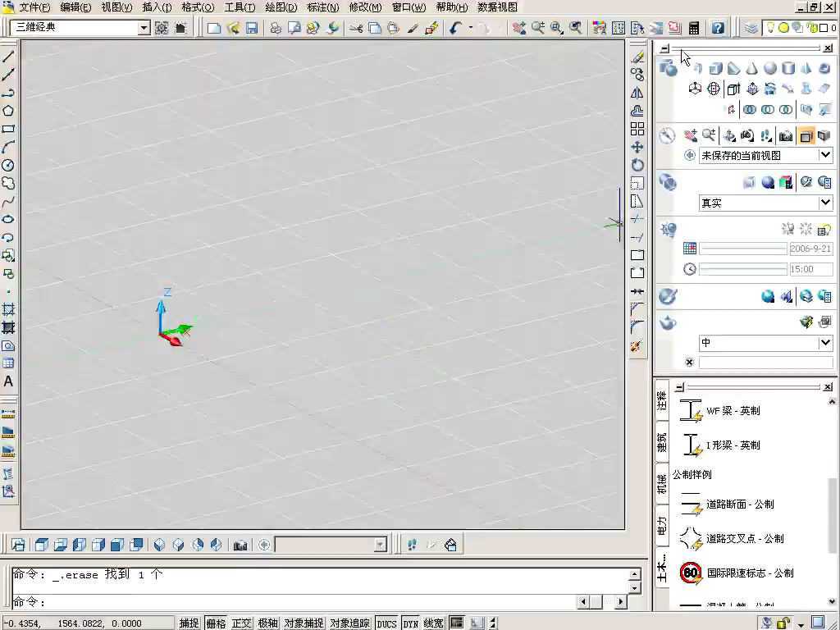This screenshot has height=630, width=840.
Task: Click the 15:00 time field
Action: click(x=810, y=269)
